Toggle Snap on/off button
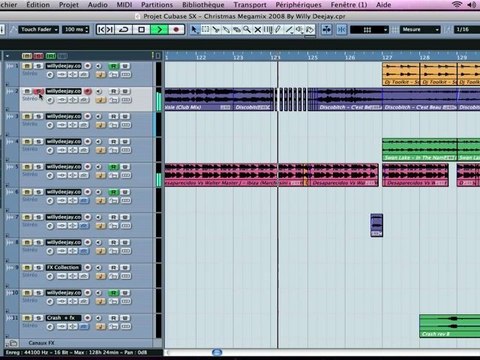The width and height of the screenshot is (480, 360). click(342, 30)
